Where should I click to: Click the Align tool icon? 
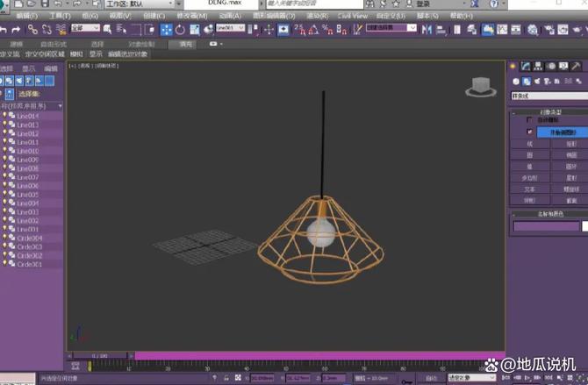441,29
